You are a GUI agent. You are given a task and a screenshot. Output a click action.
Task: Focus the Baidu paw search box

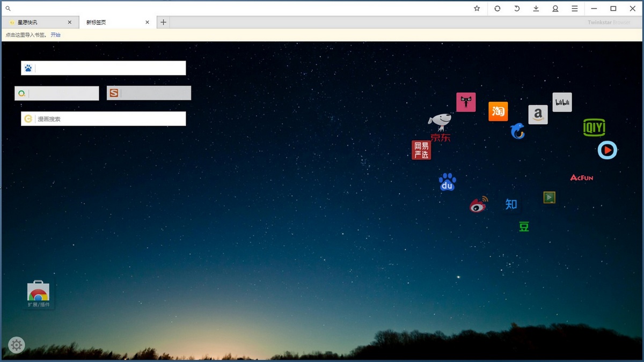[x=104, y=68]
